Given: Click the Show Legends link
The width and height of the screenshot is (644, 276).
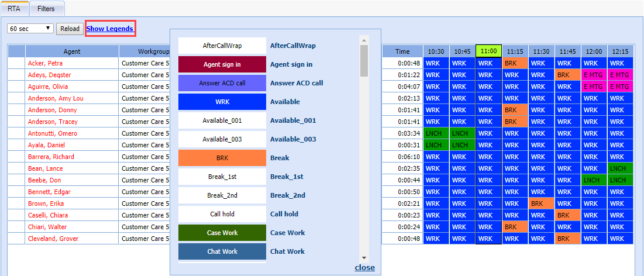Looking at the screenshot, I should click(110, 29).
